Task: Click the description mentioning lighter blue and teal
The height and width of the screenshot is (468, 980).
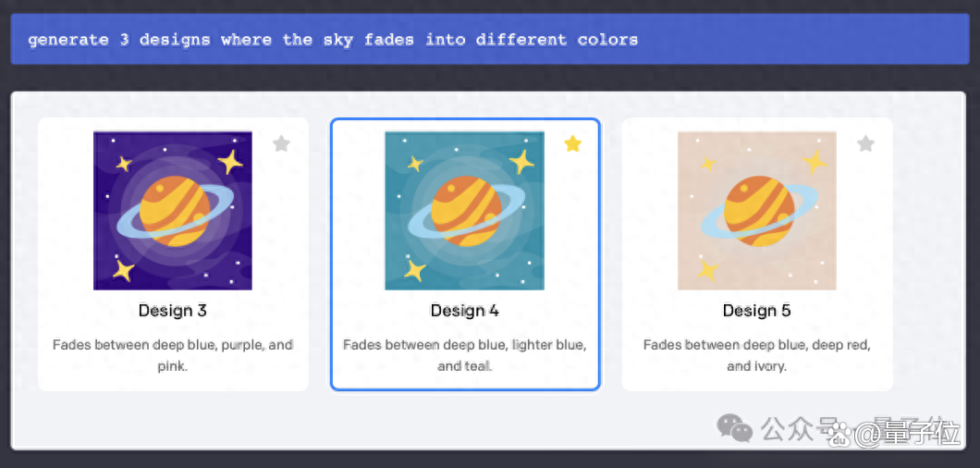Action: (x=465, y=355)
